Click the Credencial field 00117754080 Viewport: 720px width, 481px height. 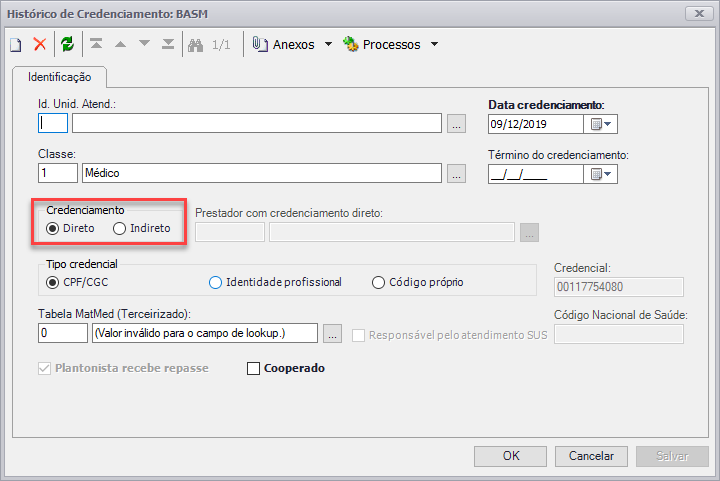[x=619, y=287]
